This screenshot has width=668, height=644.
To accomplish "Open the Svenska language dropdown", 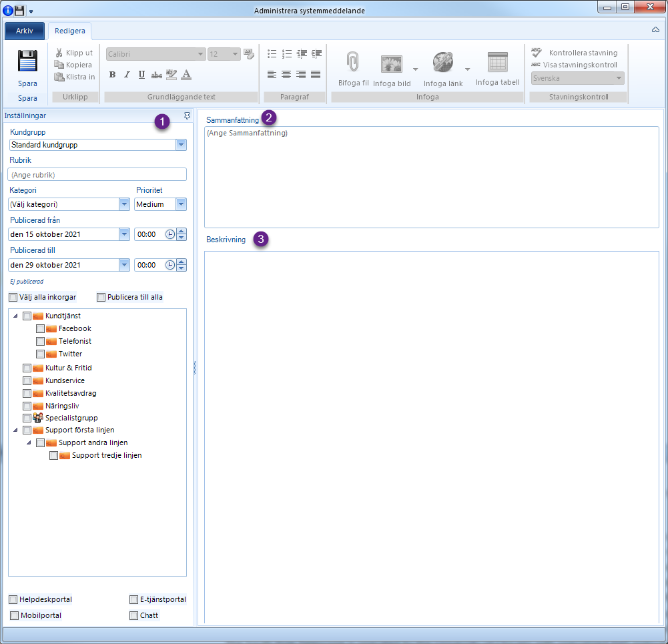I will (x=619, y=78).
